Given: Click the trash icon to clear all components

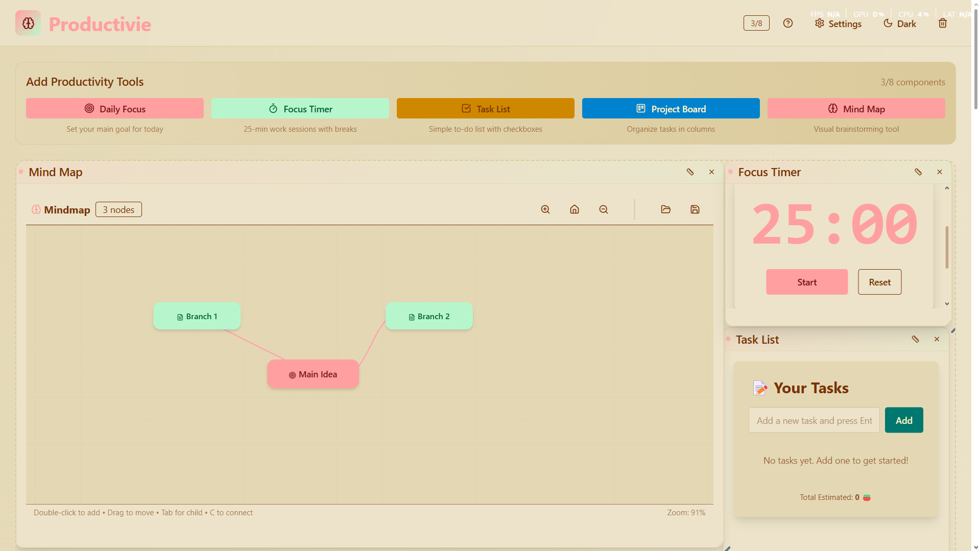Looking at the screenshot, I should [943, 23].
